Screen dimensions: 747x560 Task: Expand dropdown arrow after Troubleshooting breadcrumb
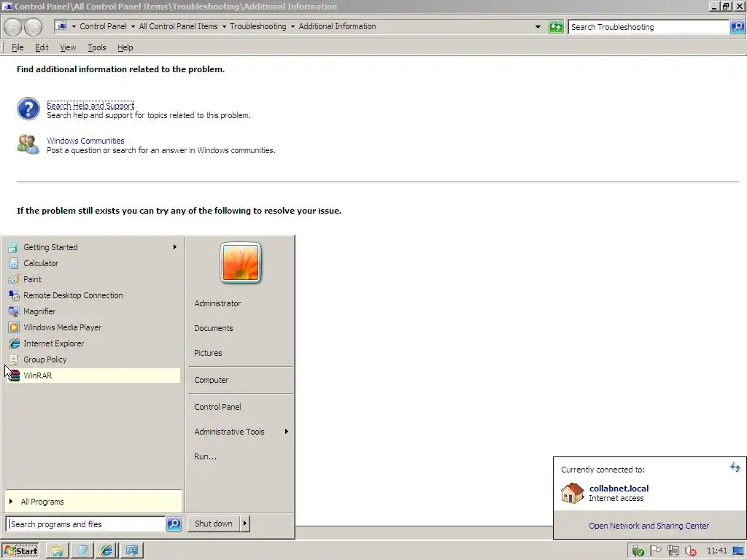click(293, 27)
